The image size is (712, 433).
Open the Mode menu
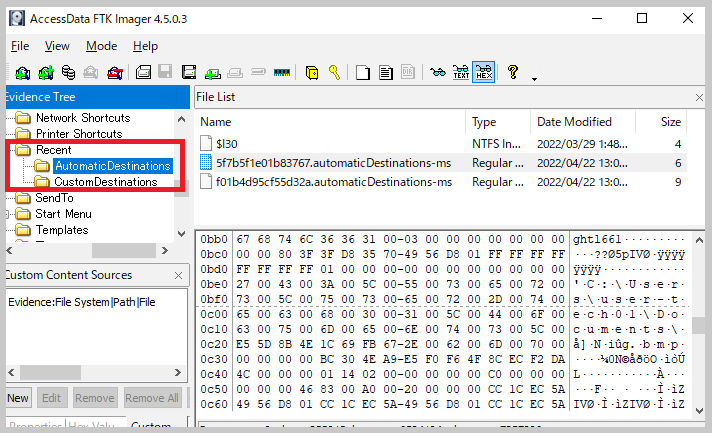pos(101,46)
